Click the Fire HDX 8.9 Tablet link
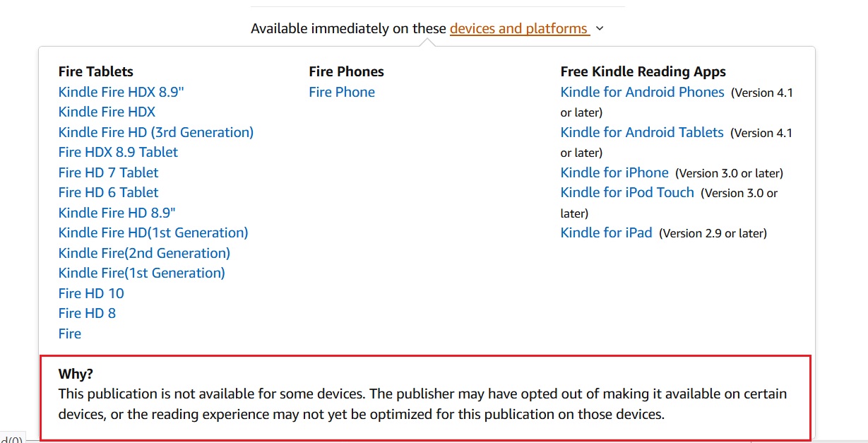The width and height of the screenshot is (868, 443). tap(118, 152)
